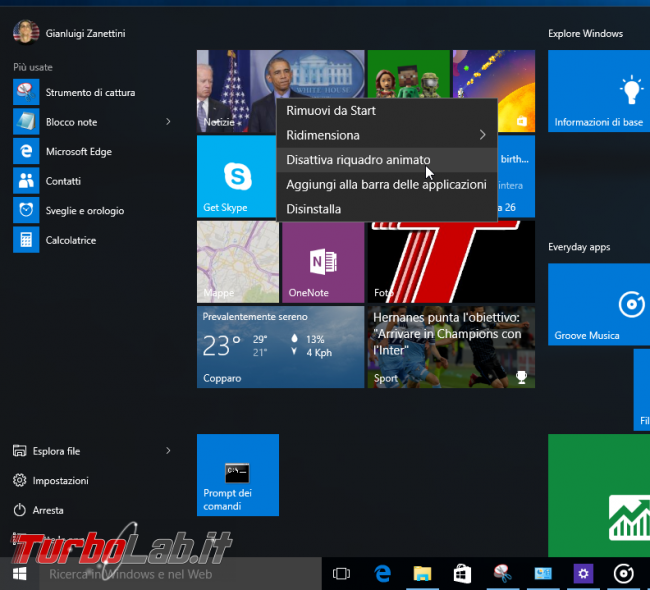This screenshot has width=650, height=590.
Task: Select Disinstalla from the context menu
Action: pyautogui.click(x=387, y=209)
